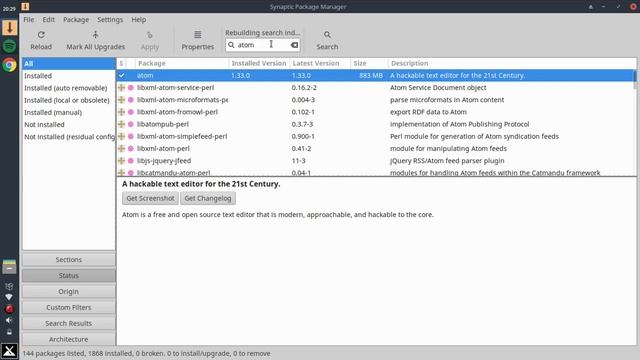Select Installed (auto removable) filter
This screenshot has height=360, width=640.
(x=69, y=88)
